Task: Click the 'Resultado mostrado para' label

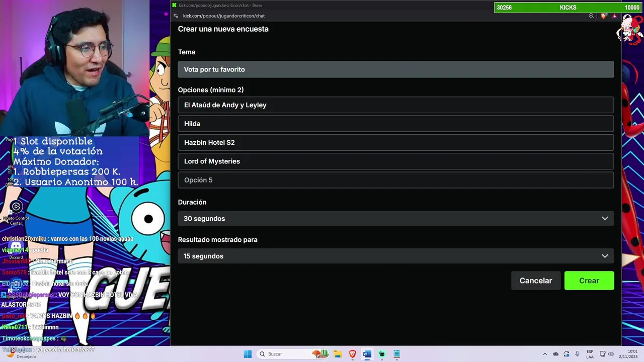Action: point(217,240)
